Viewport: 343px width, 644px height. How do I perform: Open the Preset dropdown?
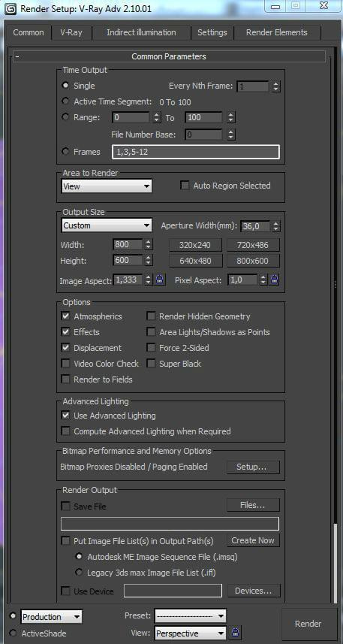[x=191, y=615]
